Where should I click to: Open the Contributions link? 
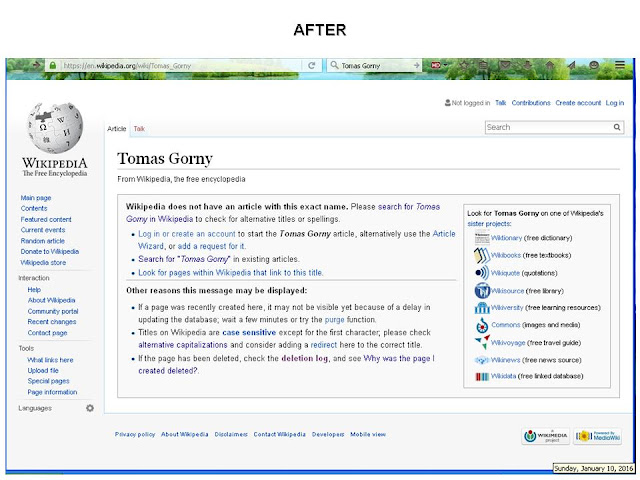pyautogui.click(x=531, y=103)
